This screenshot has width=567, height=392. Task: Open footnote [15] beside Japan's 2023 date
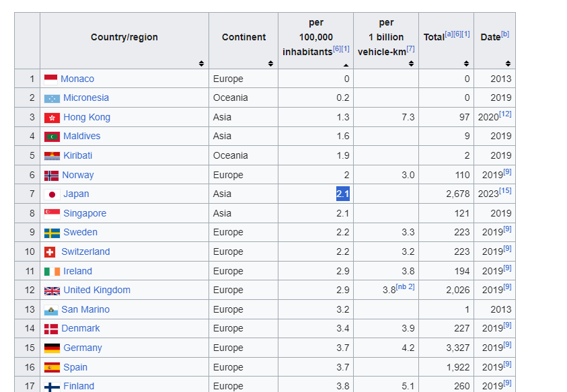[505, 190]
